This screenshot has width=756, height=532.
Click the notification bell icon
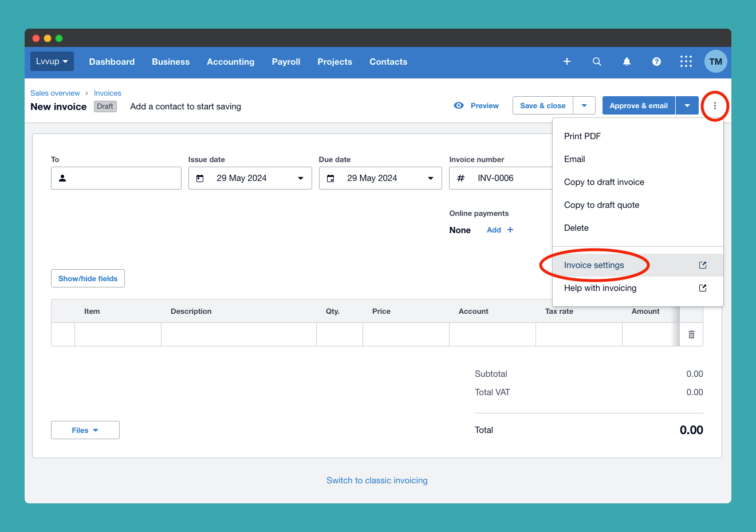[x=627, y=61]
